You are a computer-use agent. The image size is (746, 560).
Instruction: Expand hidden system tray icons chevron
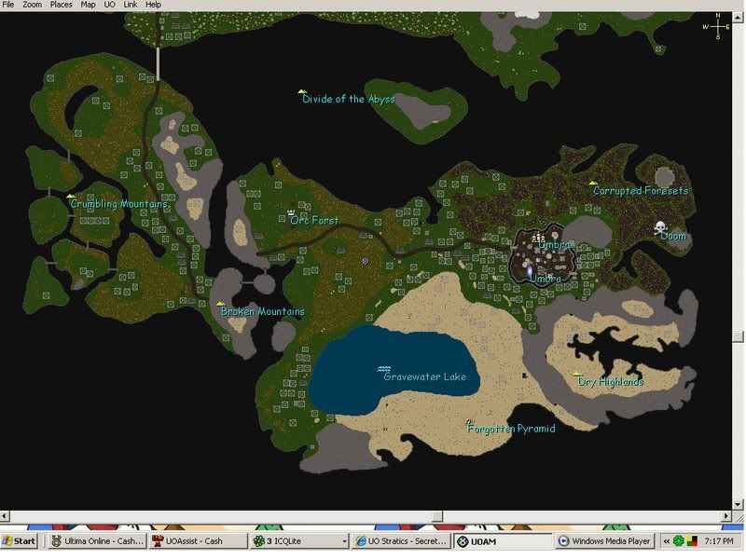(666, 541)
